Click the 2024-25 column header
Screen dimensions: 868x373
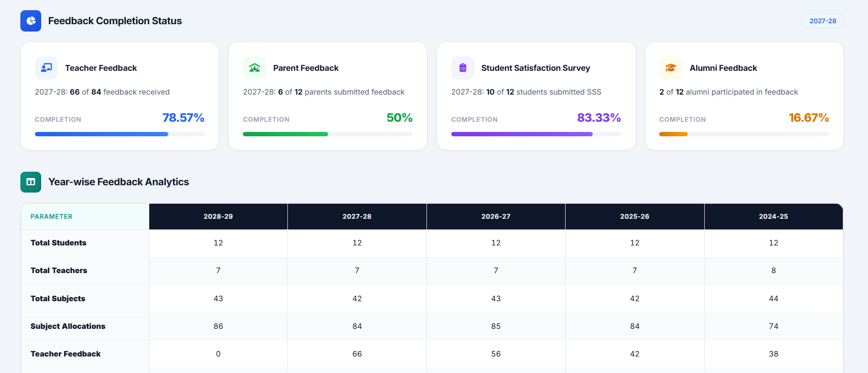click(x=773, y=216)
